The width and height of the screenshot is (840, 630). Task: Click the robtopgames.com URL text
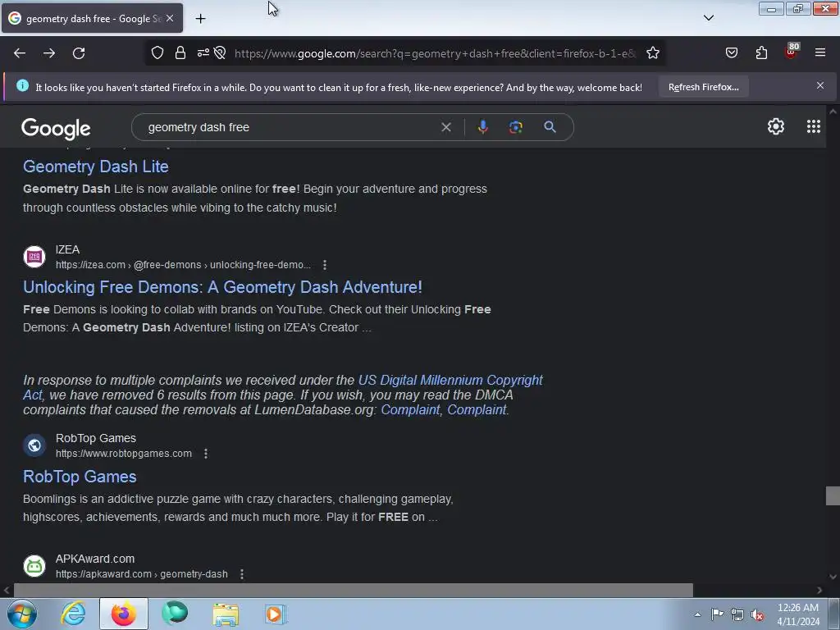coord(124,453)
